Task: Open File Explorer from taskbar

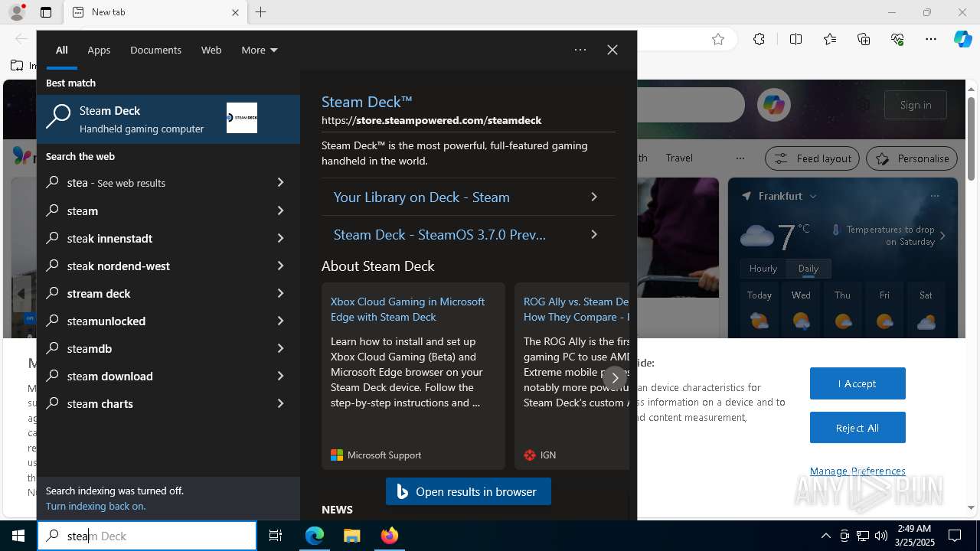Action: tap(351, 536)
